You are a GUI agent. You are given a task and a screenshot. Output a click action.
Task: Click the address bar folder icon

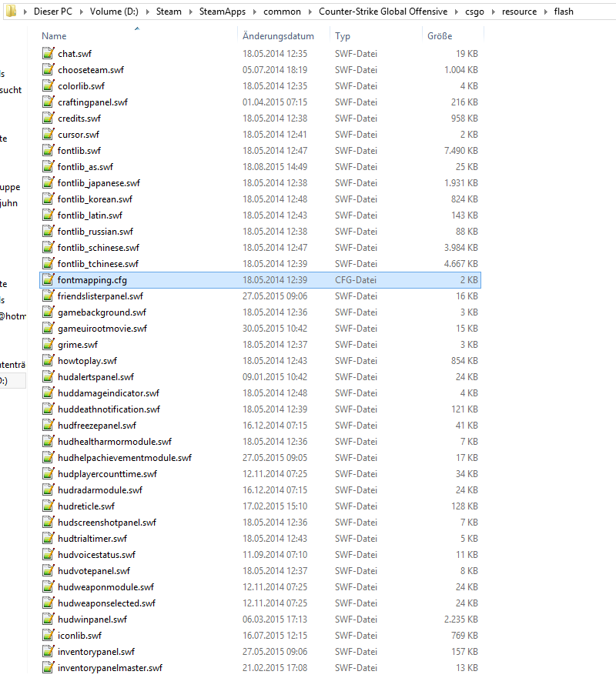coord(12,11)
